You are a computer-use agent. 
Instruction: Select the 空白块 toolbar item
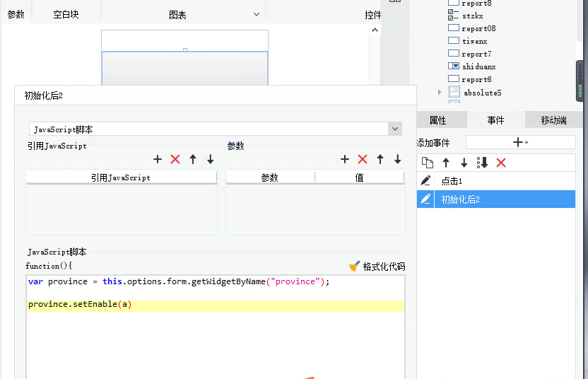66,14
